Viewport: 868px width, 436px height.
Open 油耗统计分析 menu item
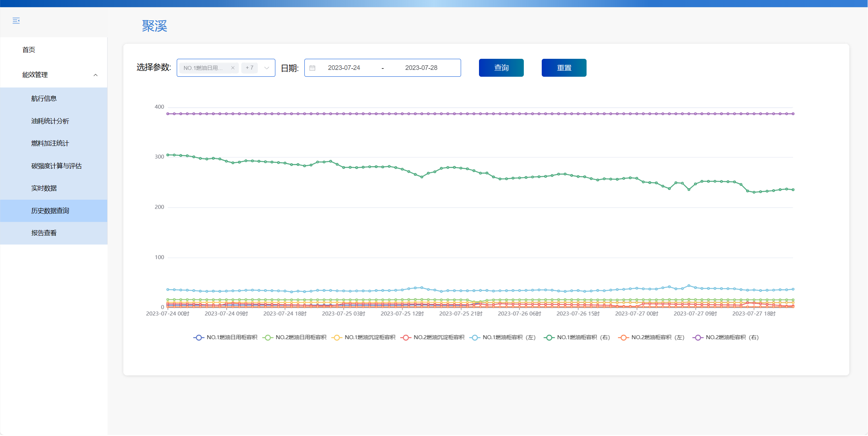(50, 121)
